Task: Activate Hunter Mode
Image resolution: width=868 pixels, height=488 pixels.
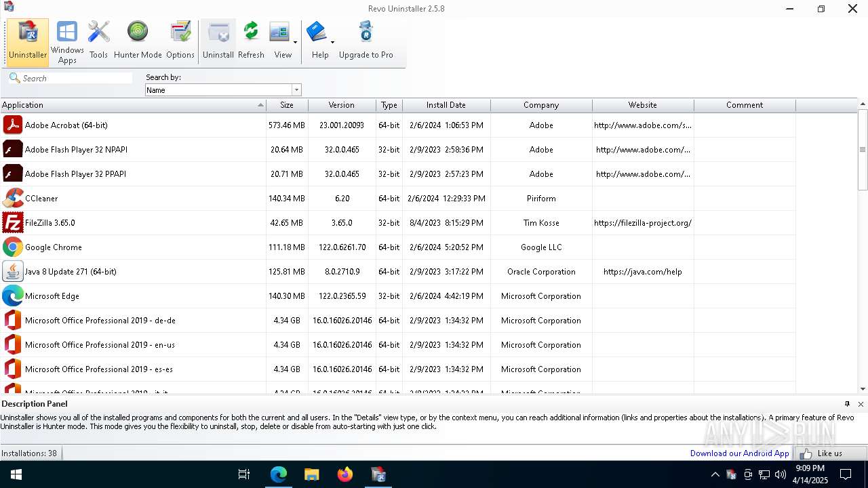Action: (x=138, y=41)
